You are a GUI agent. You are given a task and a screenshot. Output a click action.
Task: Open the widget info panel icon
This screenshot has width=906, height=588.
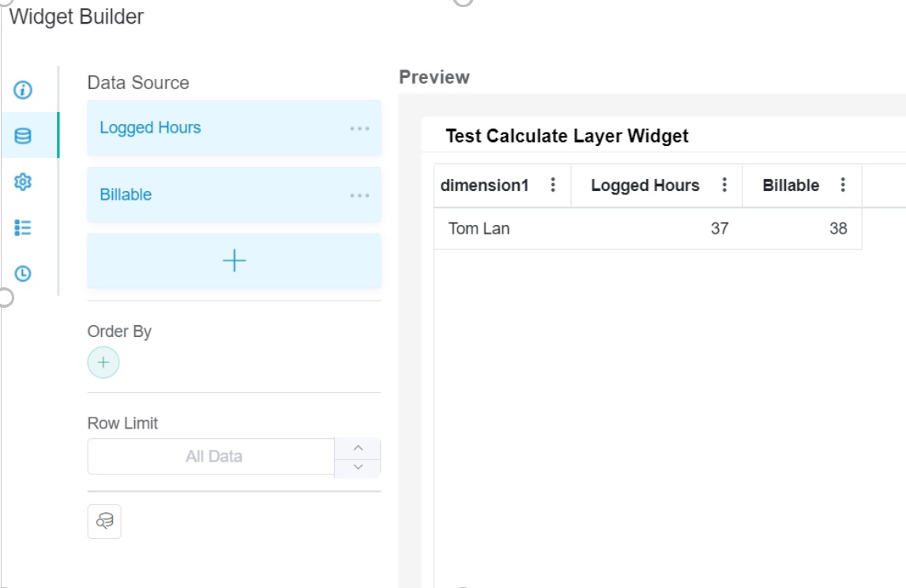[24, 91]
